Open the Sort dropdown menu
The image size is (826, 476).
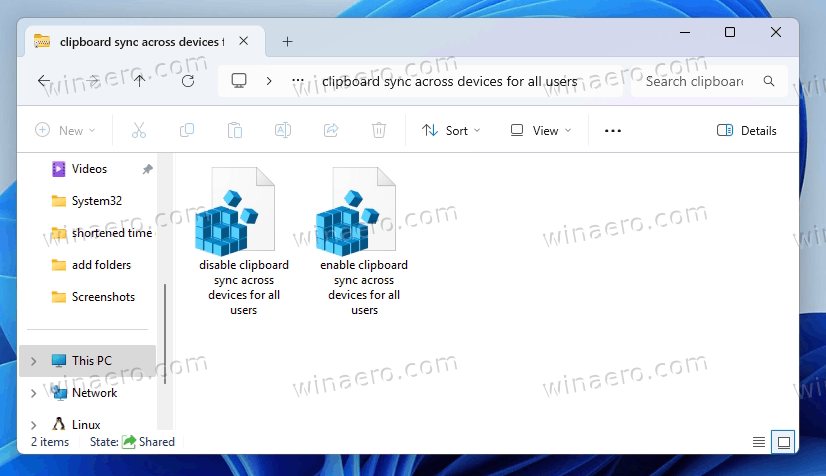[x=451, y=130]
